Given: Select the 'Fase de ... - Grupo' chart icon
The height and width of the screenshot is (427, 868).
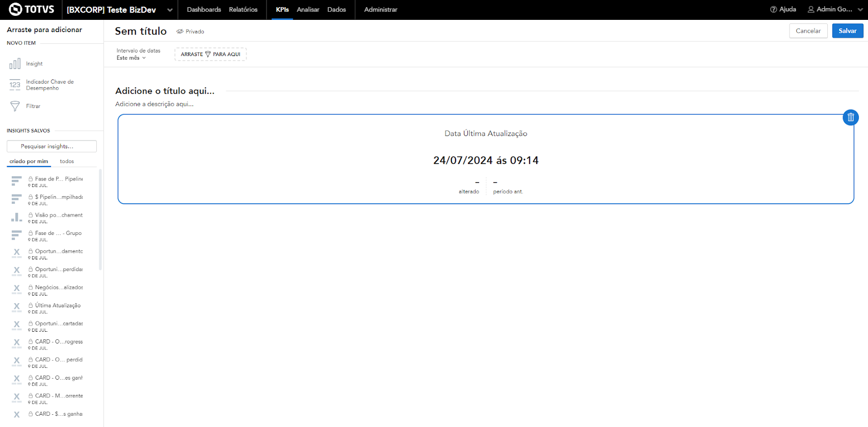Looking at the screenshot, I should click(17, 235).
